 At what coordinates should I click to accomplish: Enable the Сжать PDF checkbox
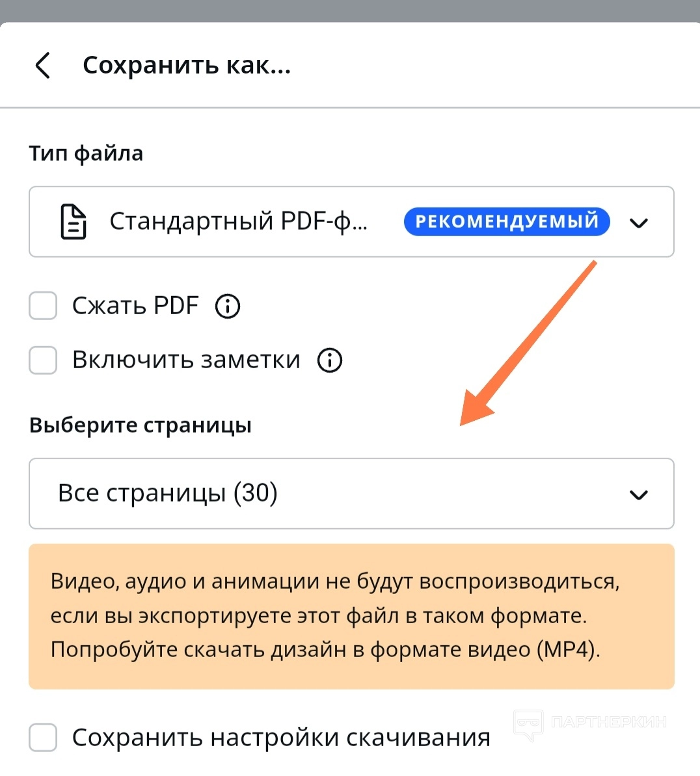[43, 306]
